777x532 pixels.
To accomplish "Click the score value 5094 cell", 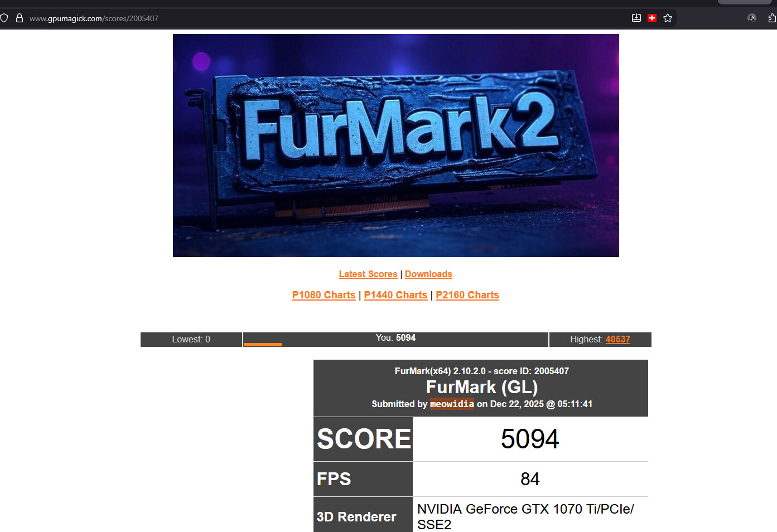I will [529, 439].
